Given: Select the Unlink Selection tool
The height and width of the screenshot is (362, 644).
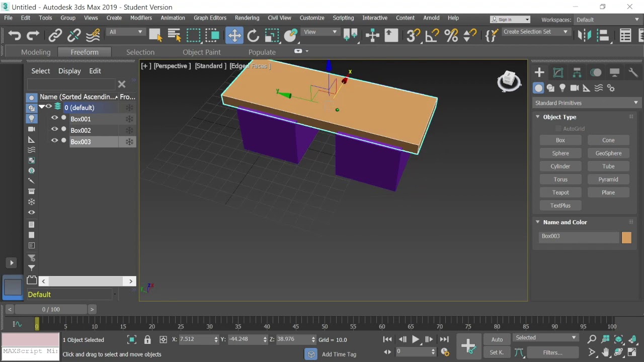Looking at the screenshot, I should 74,35.
